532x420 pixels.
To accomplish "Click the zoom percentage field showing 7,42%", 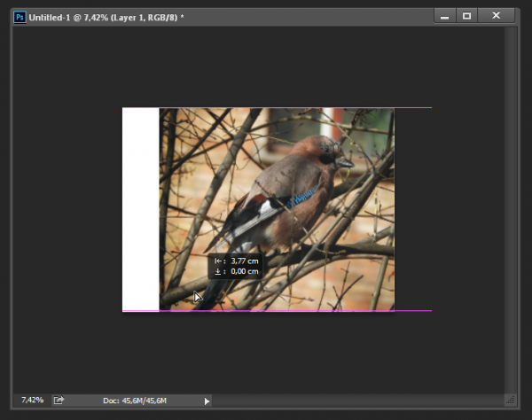I will click(32, 401).
